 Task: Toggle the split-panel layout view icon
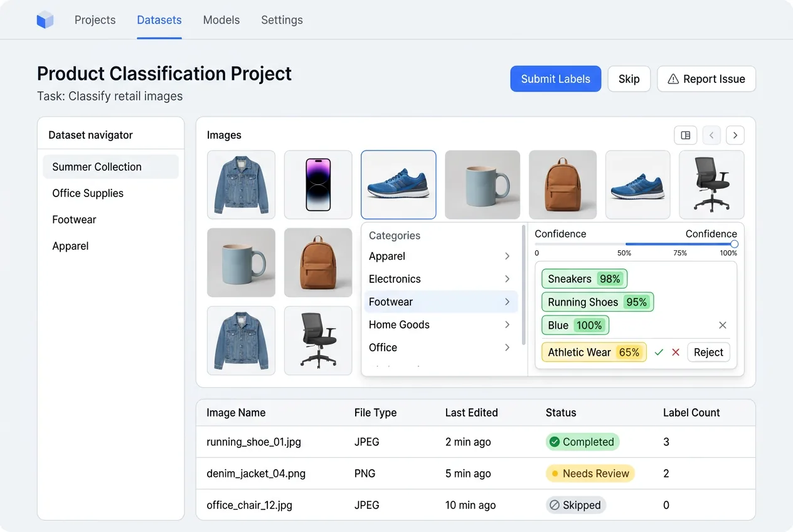coord(685,135)
